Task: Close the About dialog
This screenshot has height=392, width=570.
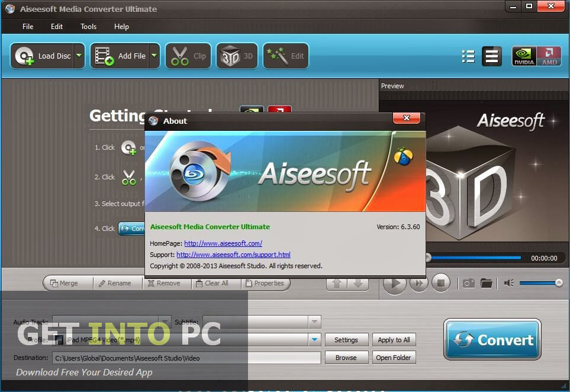Action: pyautogui.click(x=407, y=118)
